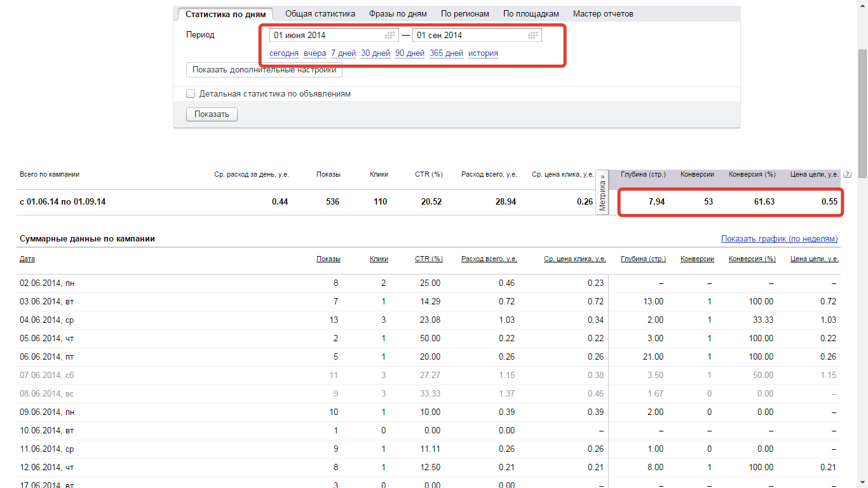Open the Фразы по дням tab
Viewport: 868px width, 488px height.
coord(398,13)
